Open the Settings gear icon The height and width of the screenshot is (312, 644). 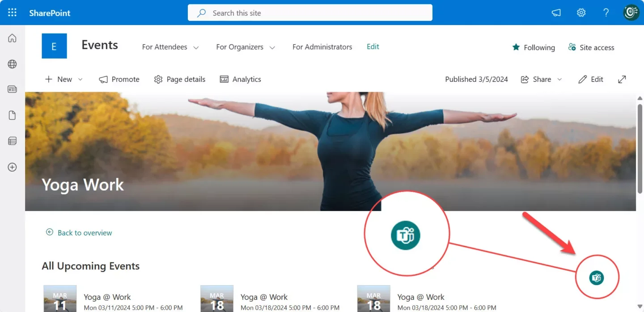581,13
